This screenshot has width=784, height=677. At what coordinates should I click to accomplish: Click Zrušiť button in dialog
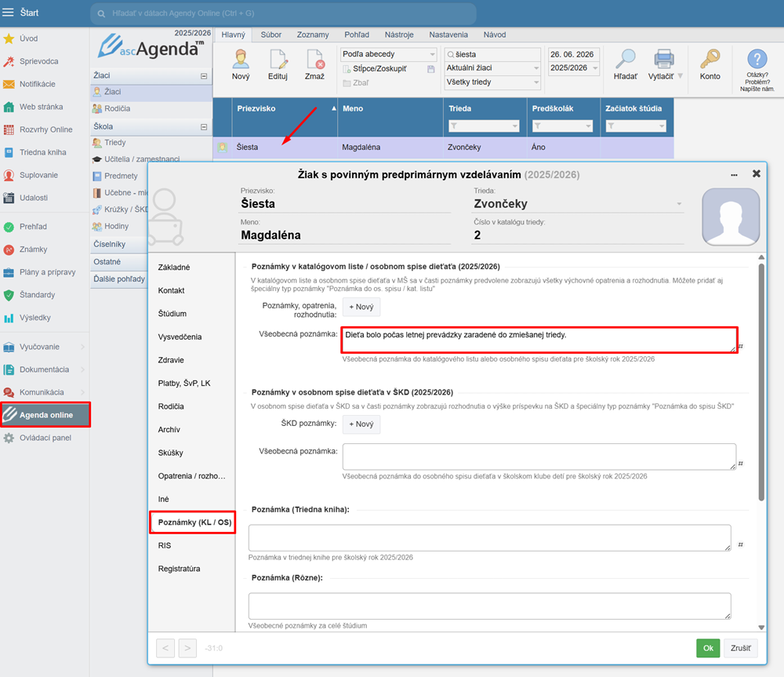(741, 648)
